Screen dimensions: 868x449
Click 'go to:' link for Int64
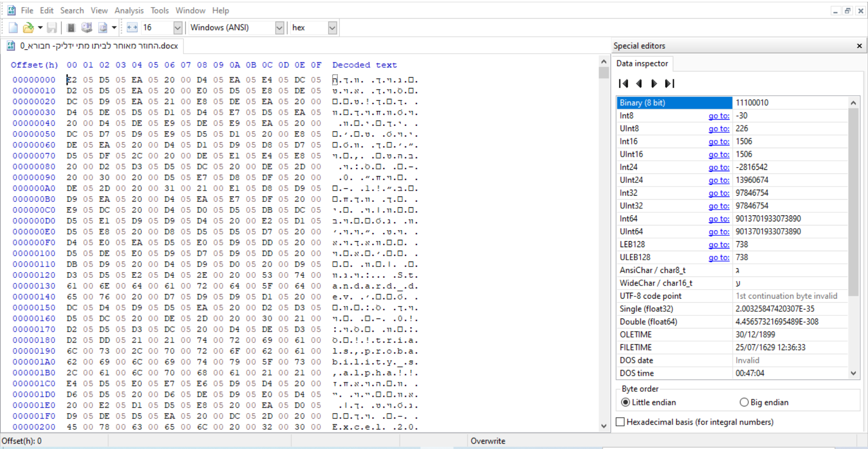click(x=719, y=219)
